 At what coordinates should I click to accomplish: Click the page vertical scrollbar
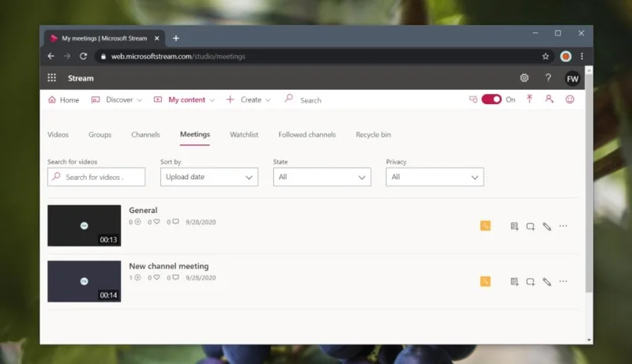(x=589, y=183)
